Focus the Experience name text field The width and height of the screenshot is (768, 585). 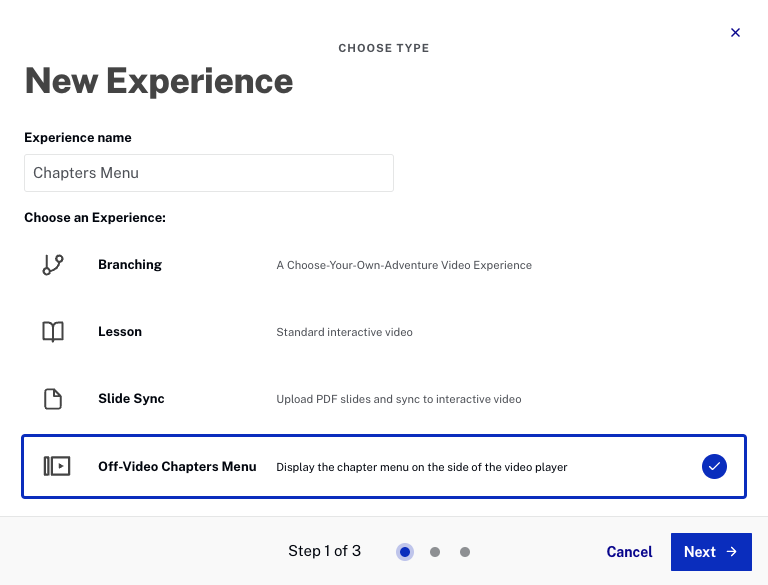209,173
